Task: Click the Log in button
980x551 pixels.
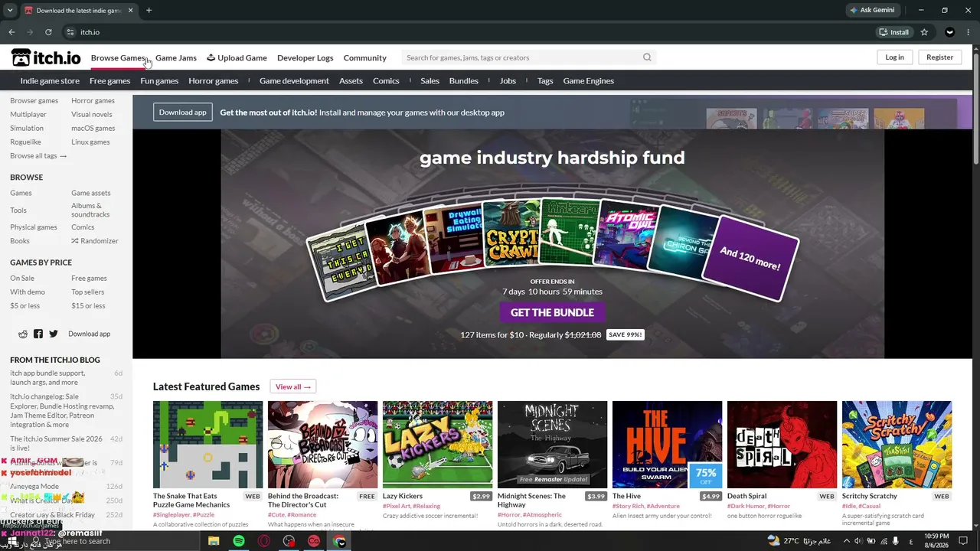Action: tap(894, 57)
